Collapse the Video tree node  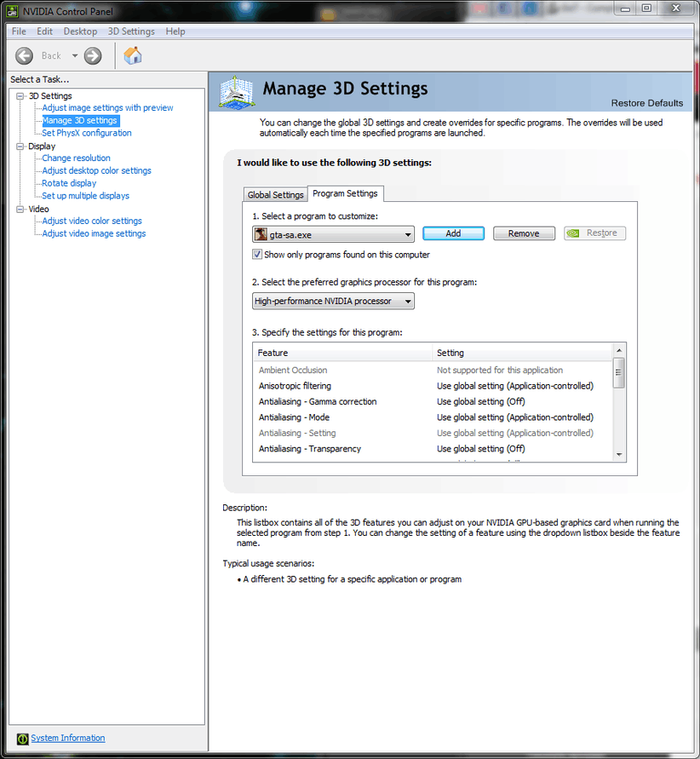[20, 209]
